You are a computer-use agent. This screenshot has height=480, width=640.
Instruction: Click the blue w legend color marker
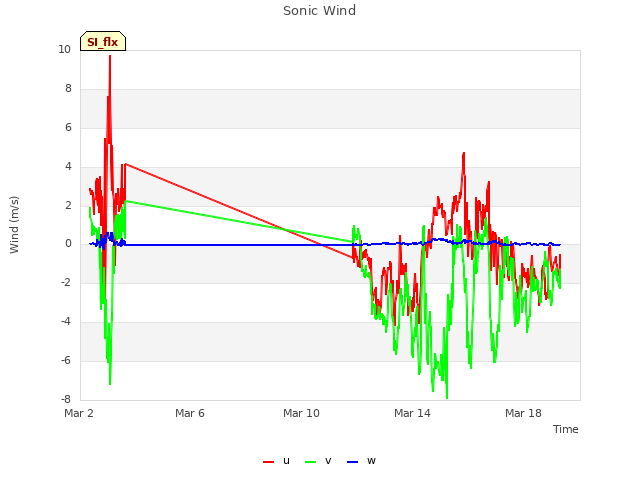353,462
